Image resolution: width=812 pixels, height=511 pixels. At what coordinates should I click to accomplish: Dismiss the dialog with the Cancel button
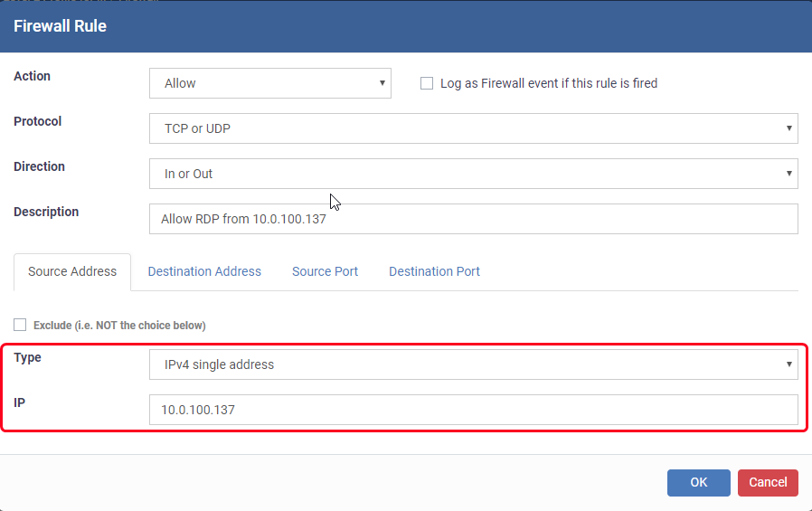768,483
